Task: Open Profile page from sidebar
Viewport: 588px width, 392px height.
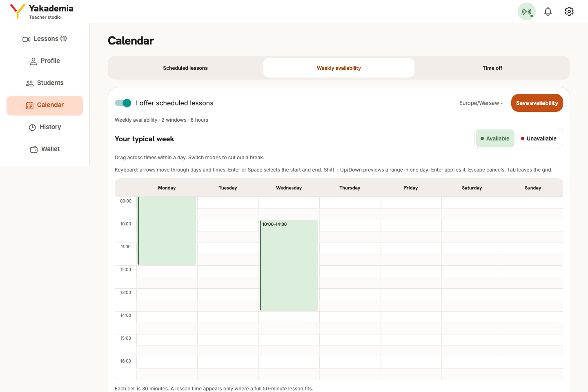Action: pos(45,61)
